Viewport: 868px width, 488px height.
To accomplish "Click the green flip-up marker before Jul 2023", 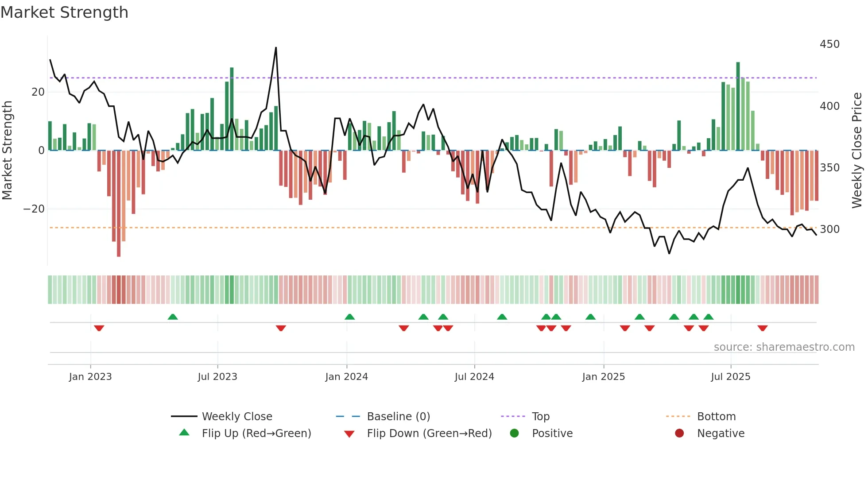I will click(173, 317).
